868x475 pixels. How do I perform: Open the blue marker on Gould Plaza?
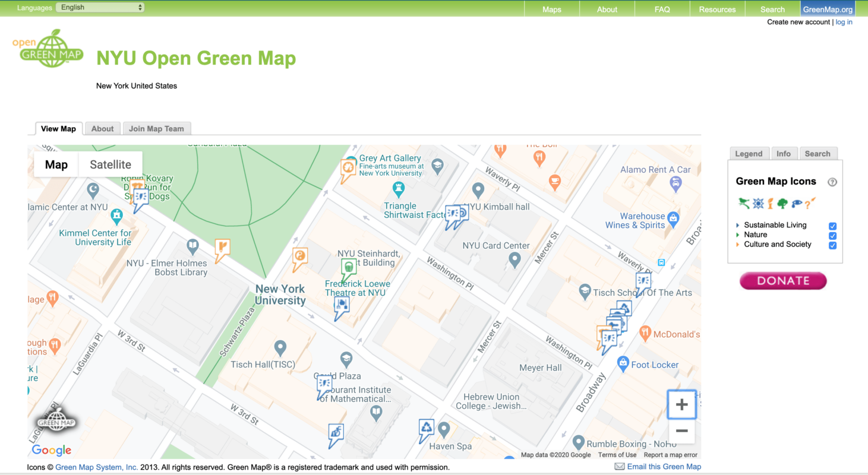[324, 387]
